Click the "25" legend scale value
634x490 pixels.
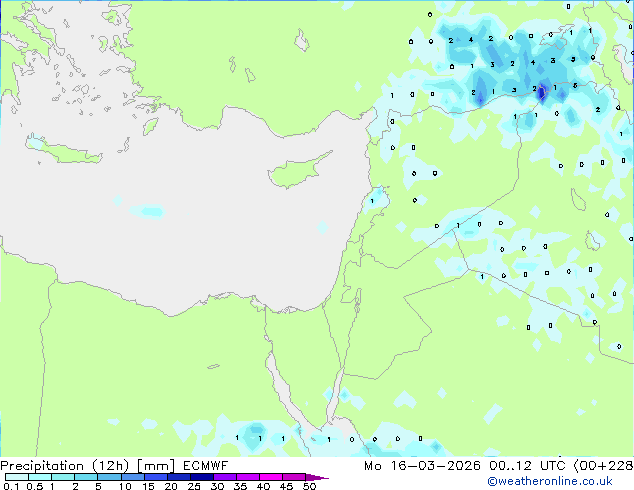tap(194, 486)
